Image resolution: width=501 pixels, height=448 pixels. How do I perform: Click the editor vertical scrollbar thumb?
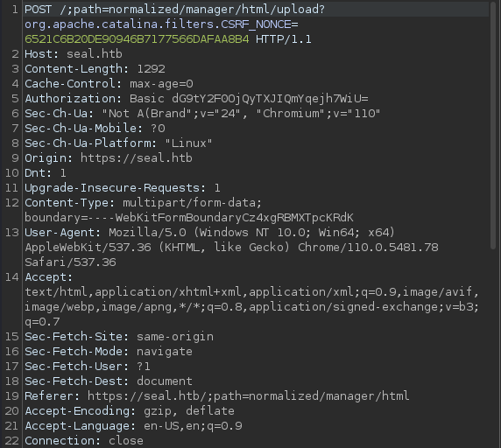pos(493,126)
